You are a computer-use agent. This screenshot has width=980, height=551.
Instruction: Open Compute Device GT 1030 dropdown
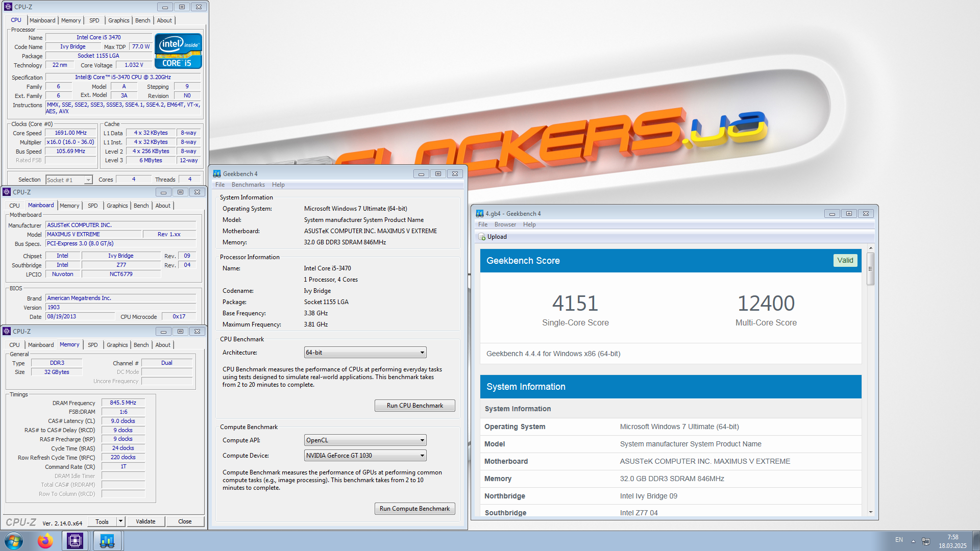pyautogui.click(x=365, y=456)
